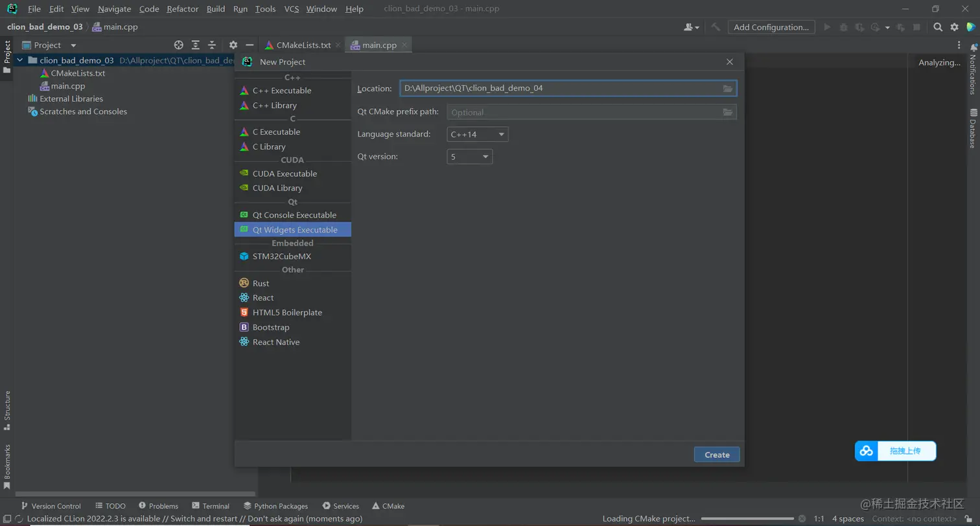Open IDE settings gear in toolbar
The height and width of the screenshot is (526, 980).
tap(954, 27)
